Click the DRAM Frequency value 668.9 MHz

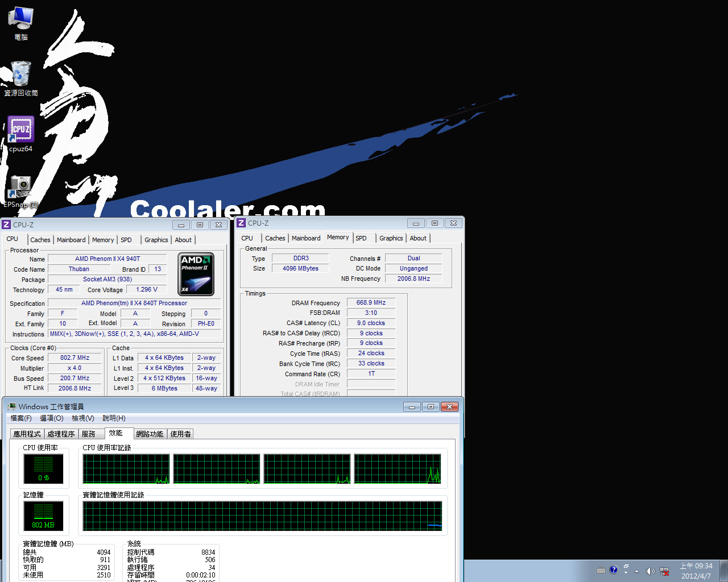[x=371, y=302]
